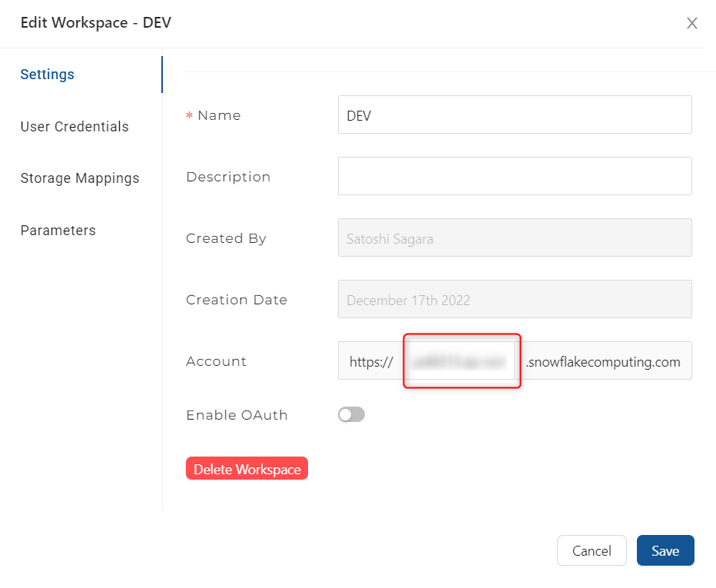Save the workspace changes
Viewport: 716px width, 588px height.
[665, 550]
